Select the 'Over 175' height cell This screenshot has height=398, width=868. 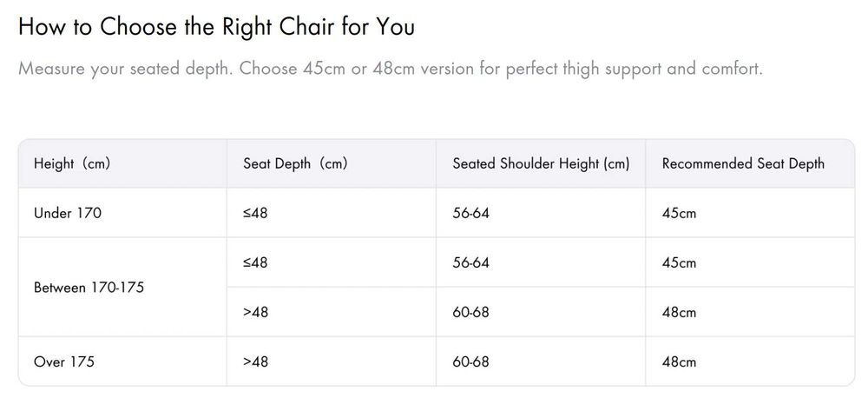[x=63, y=362]
